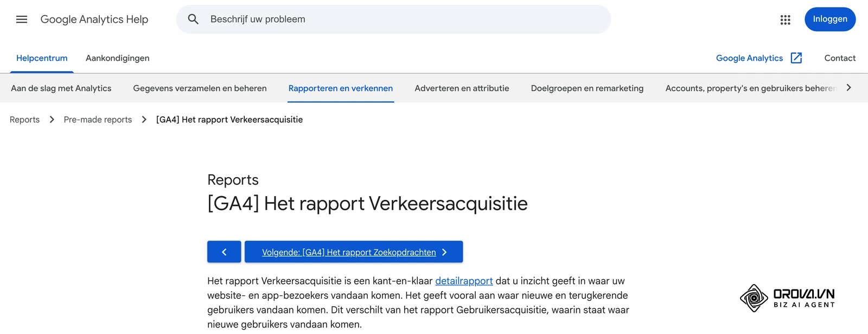Open the 'detailrapport' hyperlink

click(x=464, y=281)
